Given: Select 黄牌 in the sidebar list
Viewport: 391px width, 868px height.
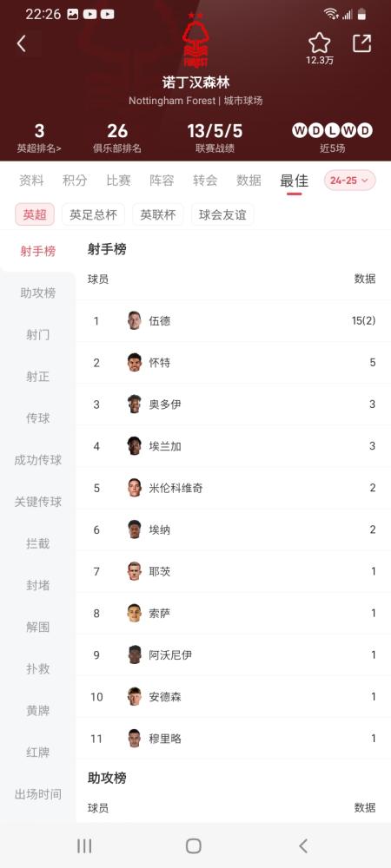Looking at the screenshot, I should coord(37,710).
